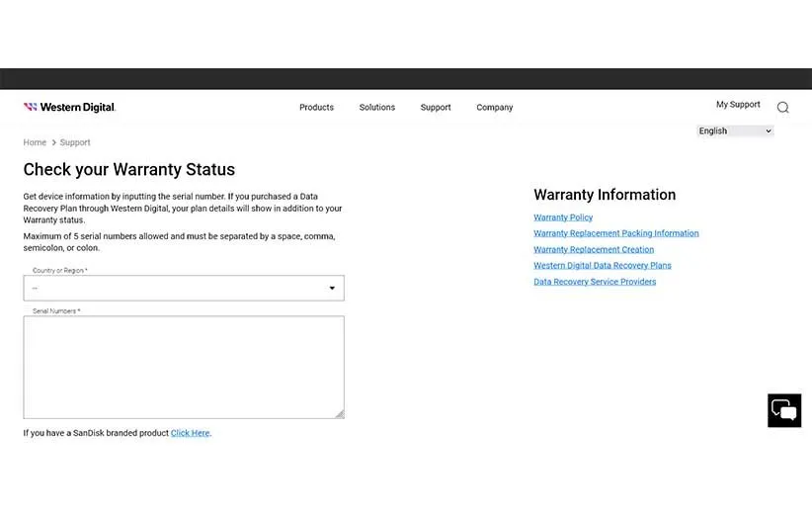Open the Warranty Policy link
This screenshot has width=812, height=516.
563,217
